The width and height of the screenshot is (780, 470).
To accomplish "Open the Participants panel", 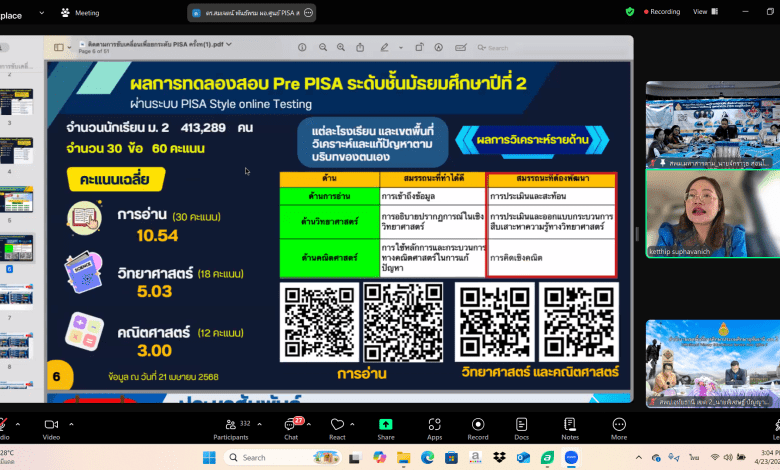I will pos(230,426).
